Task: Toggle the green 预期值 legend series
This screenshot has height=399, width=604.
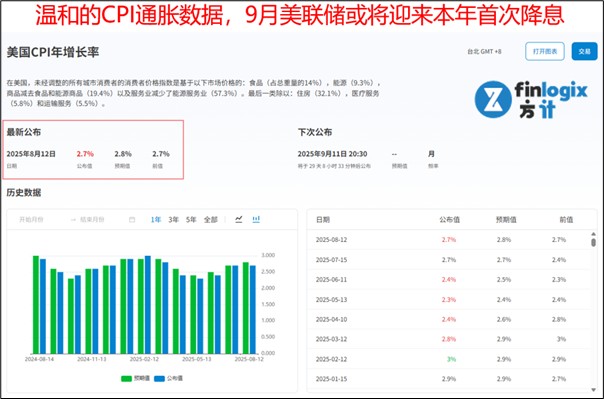Action: point(135,378)
